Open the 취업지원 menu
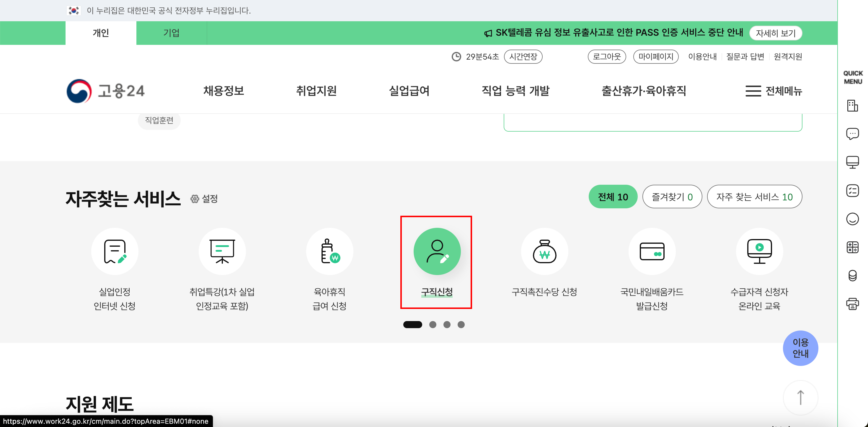Screen dimensions: 868x427 coord(316,91)
